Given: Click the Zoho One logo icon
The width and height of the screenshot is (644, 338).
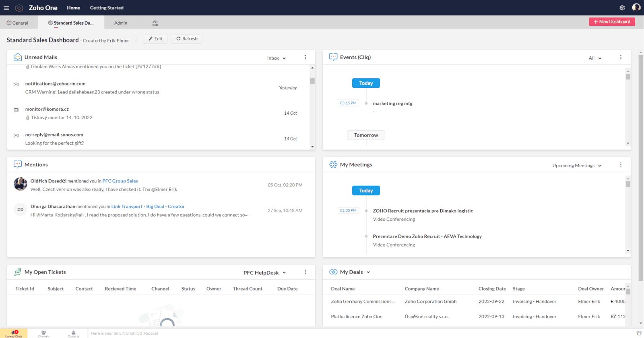Looking at the screenshot, I should click(19, 8).
